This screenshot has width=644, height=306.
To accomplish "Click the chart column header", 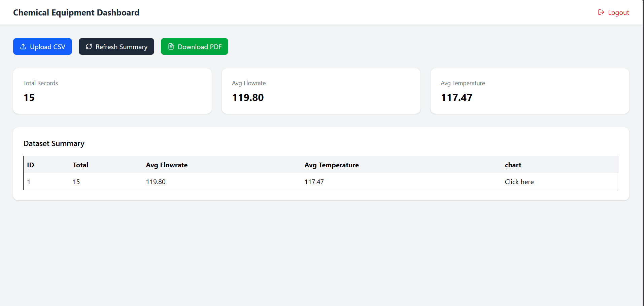I will (513, 165).
